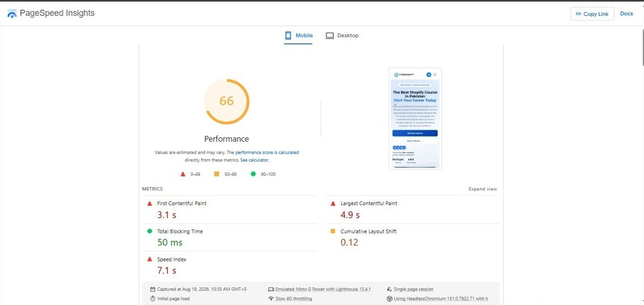Click the Chromium icon beside Using HeadlessChromium

click(x=389, y=299)
